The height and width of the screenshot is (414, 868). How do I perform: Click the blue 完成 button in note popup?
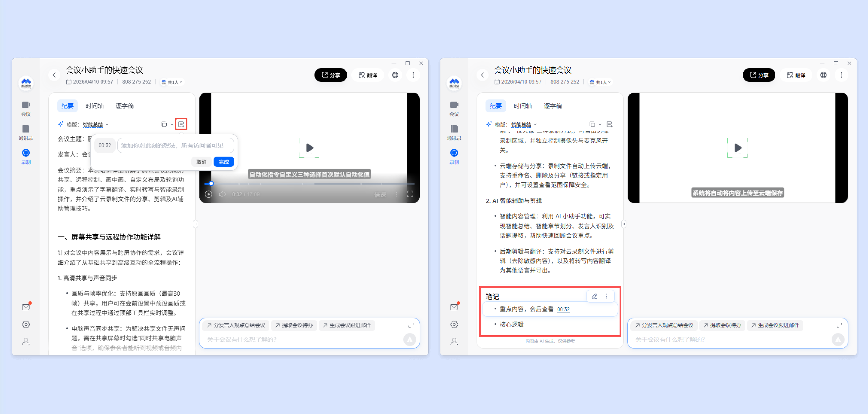(x=223, y=162)
